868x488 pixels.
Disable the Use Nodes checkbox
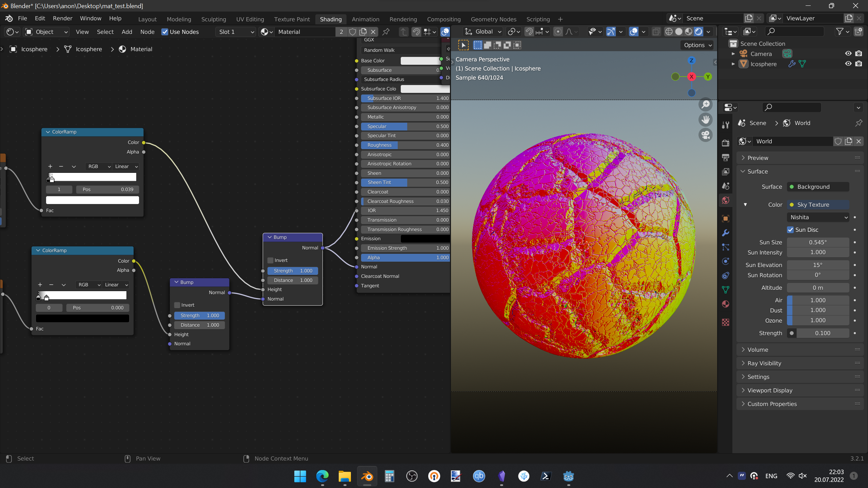(165, 32)
